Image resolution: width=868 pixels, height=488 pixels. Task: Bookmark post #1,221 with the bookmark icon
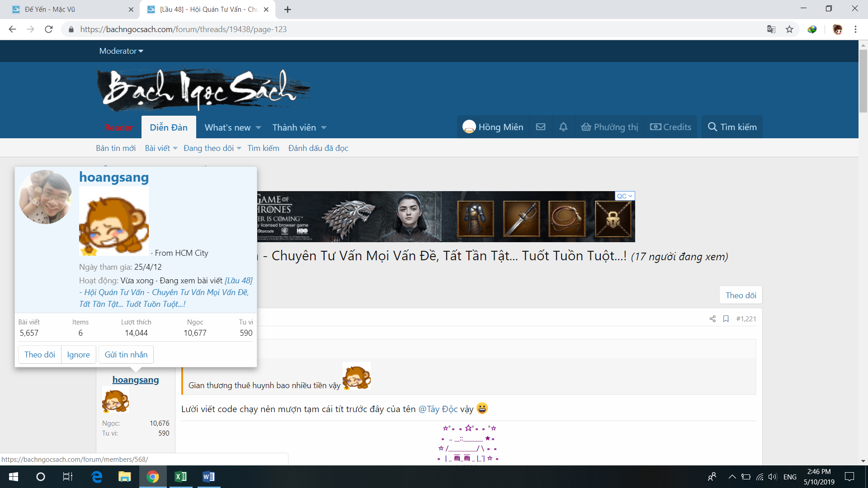726,319
